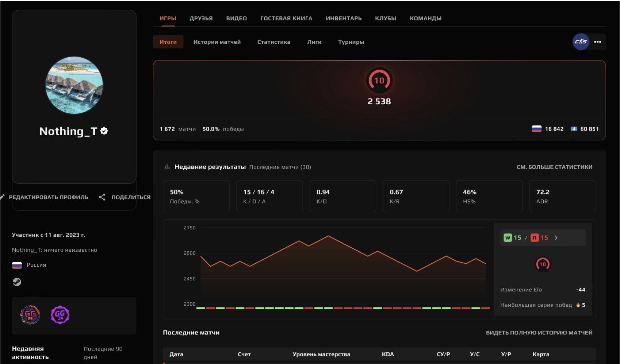
Task: Open the Статистика sub-tab
Action: 273,42
